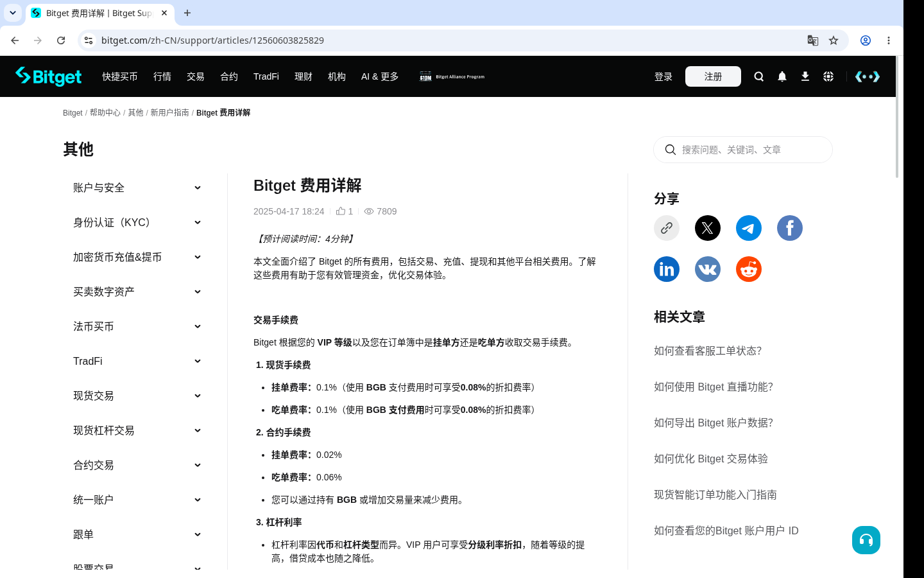The height and width of the screenshot is (578, 924).
Task: View site information icon in address bar
Action: (x=89, y=40)
